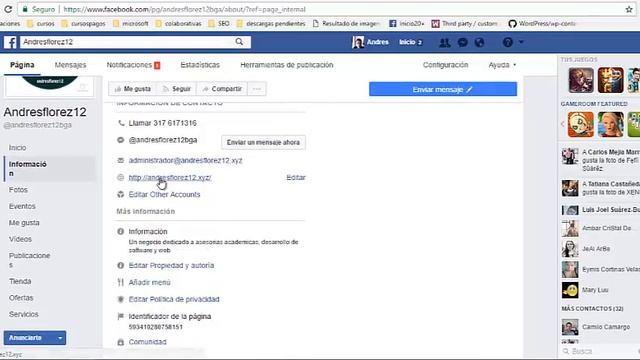This screenshot has height=360, width=640.
Task: Click the cutlery icon beside Añadir menú
Action: point(120,282)
